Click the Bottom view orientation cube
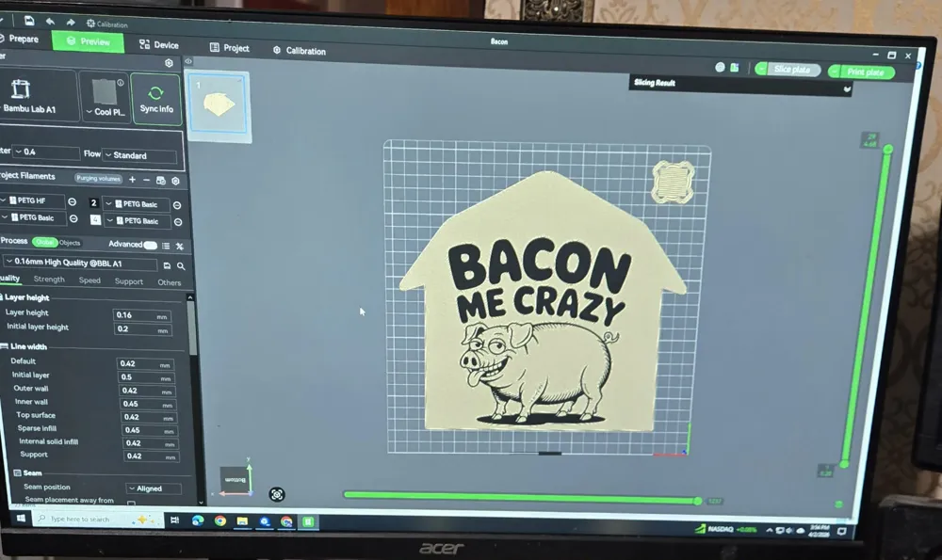This screenshot has width=942, height=560. pos(235,480)
